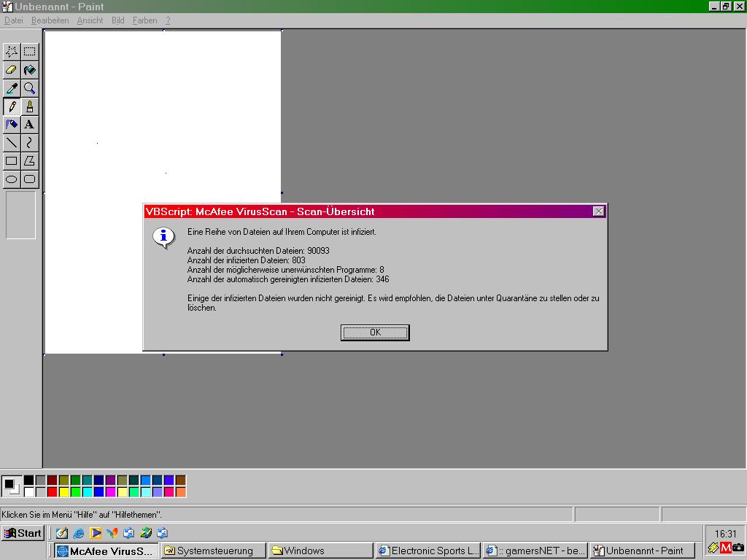Select the Brush tool
This screenshot has width=747, height=560.
[29, 106]
